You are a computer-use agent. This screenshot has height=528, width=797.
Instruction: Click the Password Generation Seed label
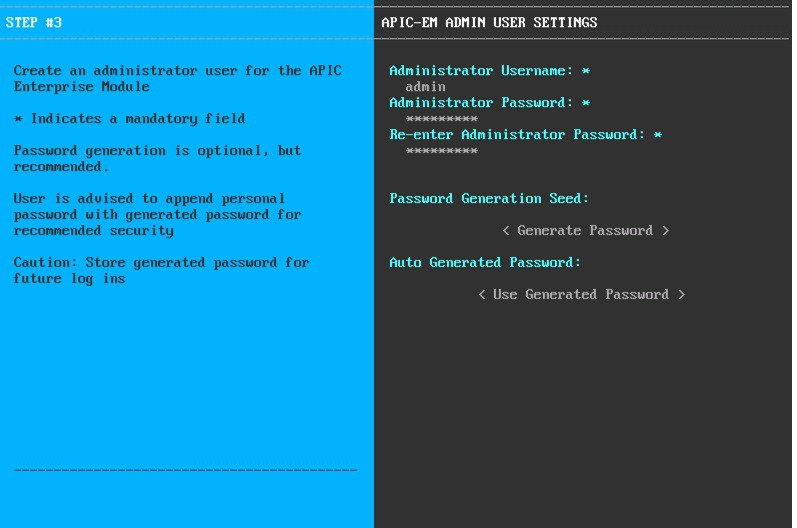tap(489, 198)
